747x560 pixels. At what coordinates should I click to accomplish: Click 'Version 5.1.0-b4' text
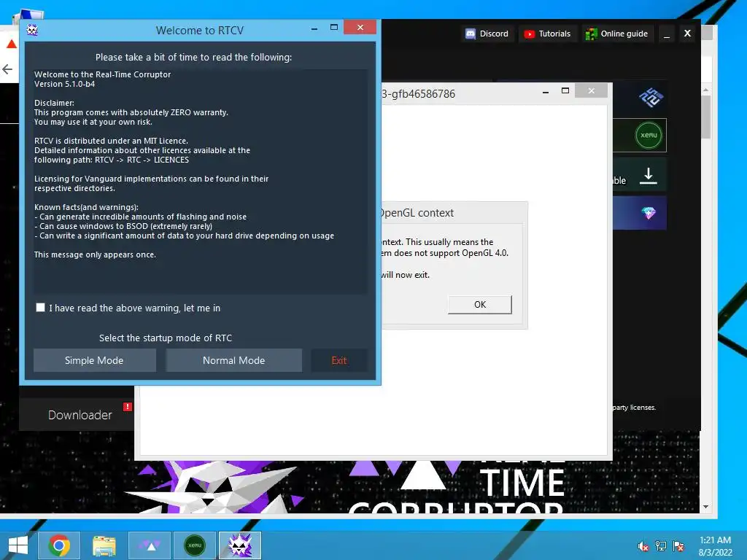pyautogui.click(x=64, y=84)
